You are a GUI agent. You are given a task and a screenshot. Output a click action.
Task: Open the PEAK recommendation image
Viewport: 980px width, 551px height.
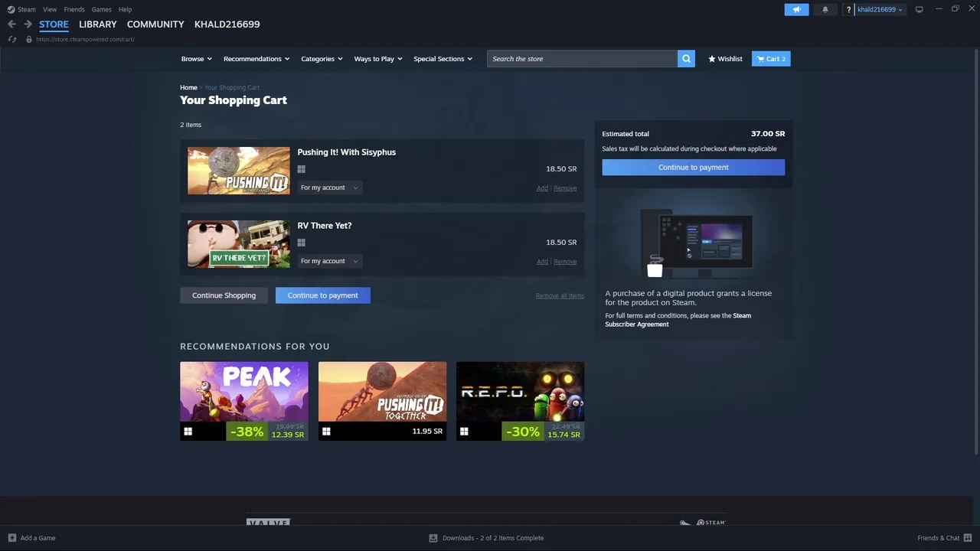(x=244, y=392)
